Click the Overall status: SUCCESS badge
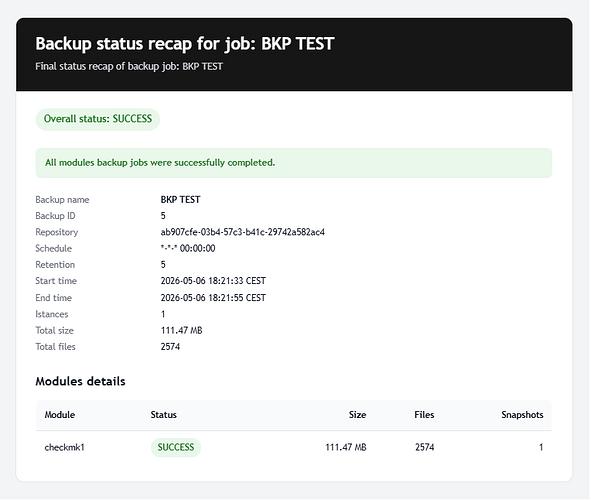Viewport: 591px width, 500px height. click(98, 119)
